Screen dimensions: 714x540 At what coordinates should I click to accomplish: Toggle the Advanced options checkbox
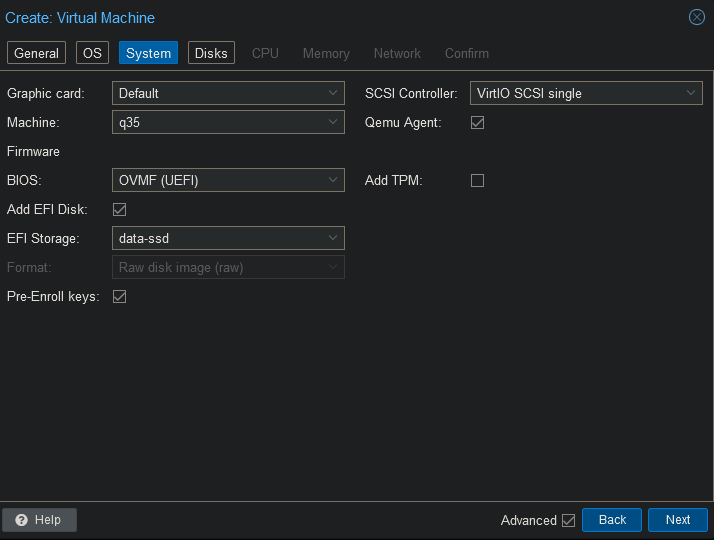[568, 520]
